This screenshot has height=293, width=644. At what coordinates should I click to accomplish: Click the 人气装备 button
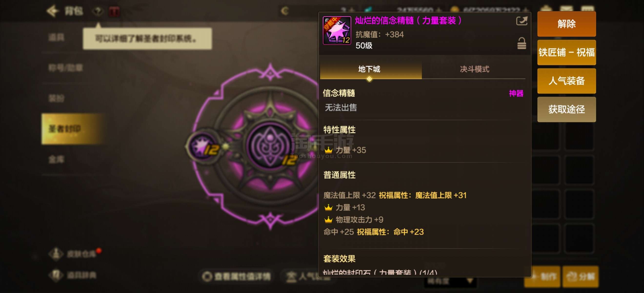tap(566, 81)
